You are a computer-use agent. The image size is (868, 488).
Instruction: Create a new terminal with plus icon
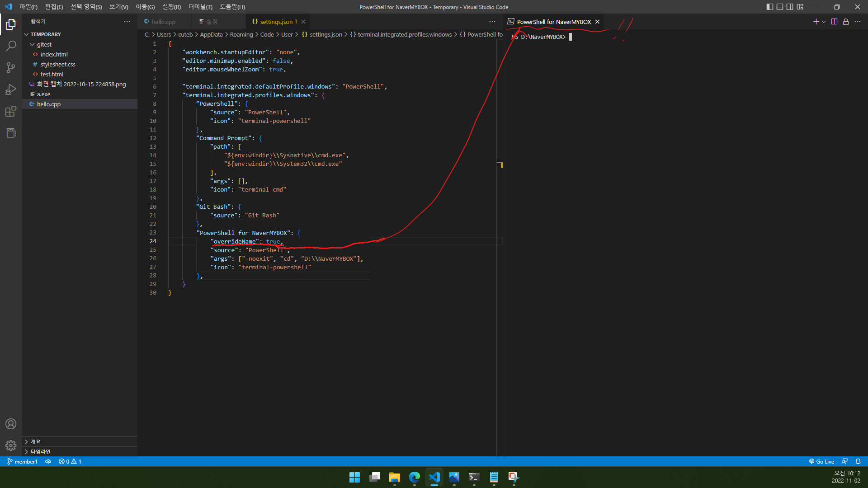point(816,22)
